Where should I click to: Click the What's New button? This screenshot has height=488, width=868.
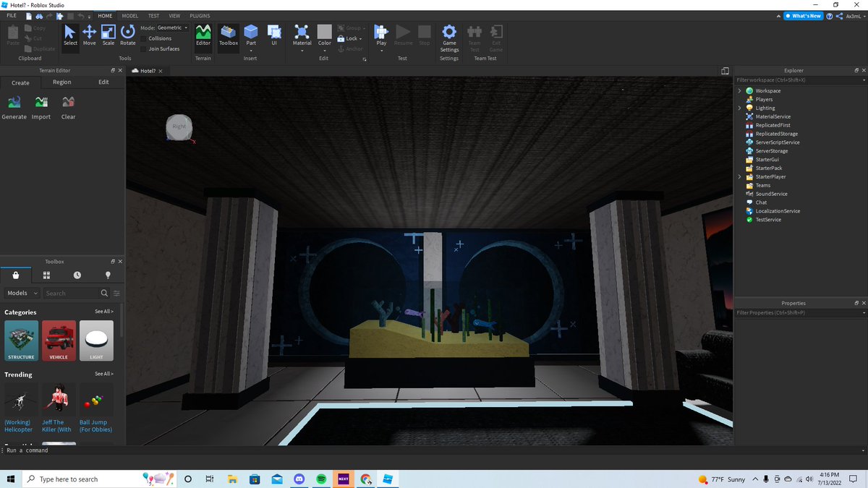(x=804, y=15)
